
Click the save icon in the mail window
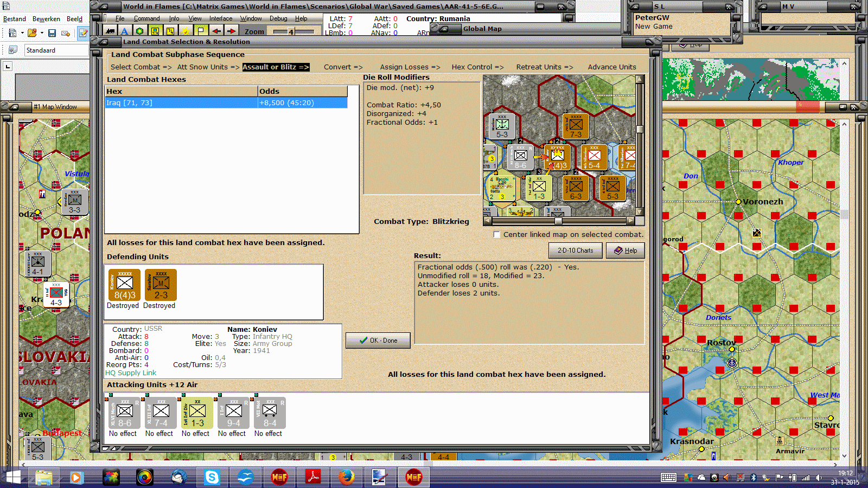tap(52, 33)
